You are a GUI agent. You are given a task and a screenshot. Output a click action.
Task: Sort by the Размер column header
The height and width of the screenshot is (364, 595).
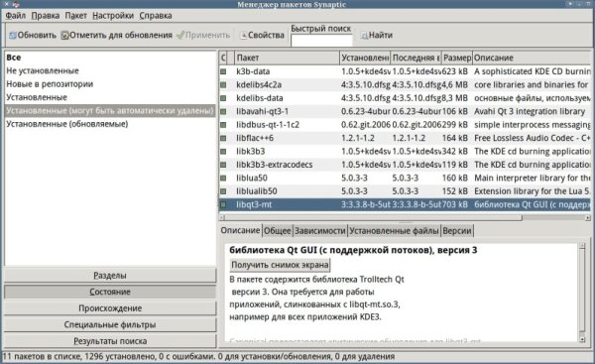[x=457, y=58]
